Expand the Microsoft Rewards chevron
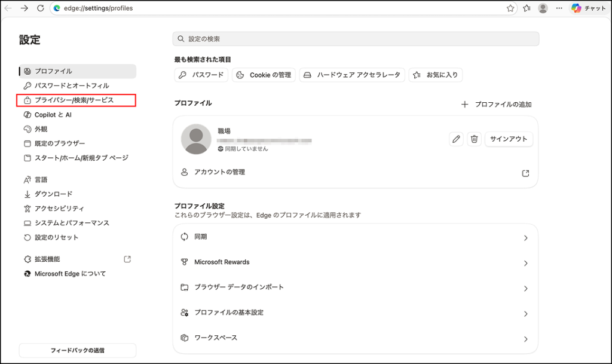Viewport: 612px width, 364px height. click(x=526, y=264)
